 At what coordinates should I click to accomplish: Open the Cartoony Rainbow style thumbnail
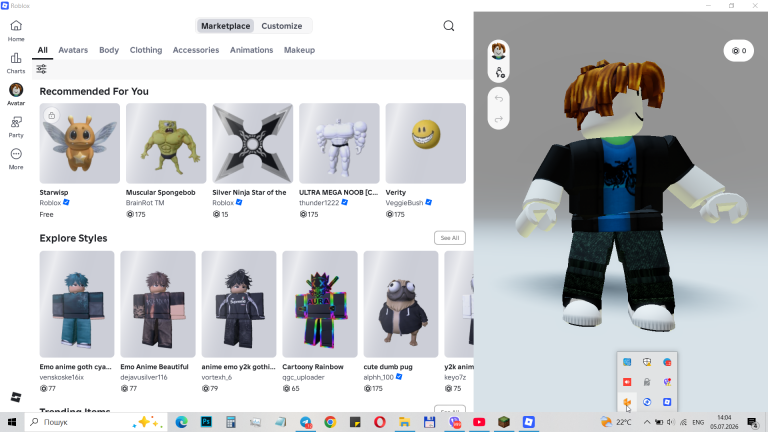click(320, 304)
